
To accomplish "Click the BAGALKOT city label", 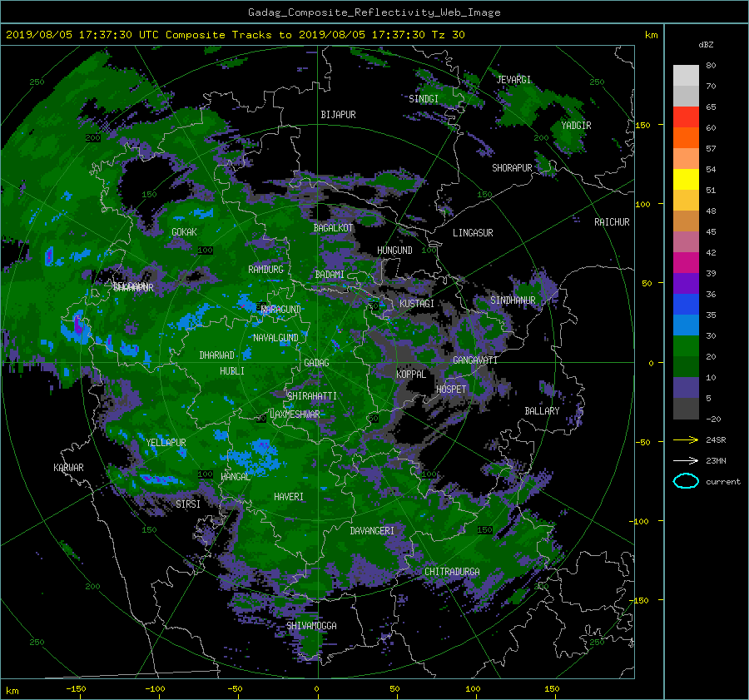I will click(x=333, y=228).
